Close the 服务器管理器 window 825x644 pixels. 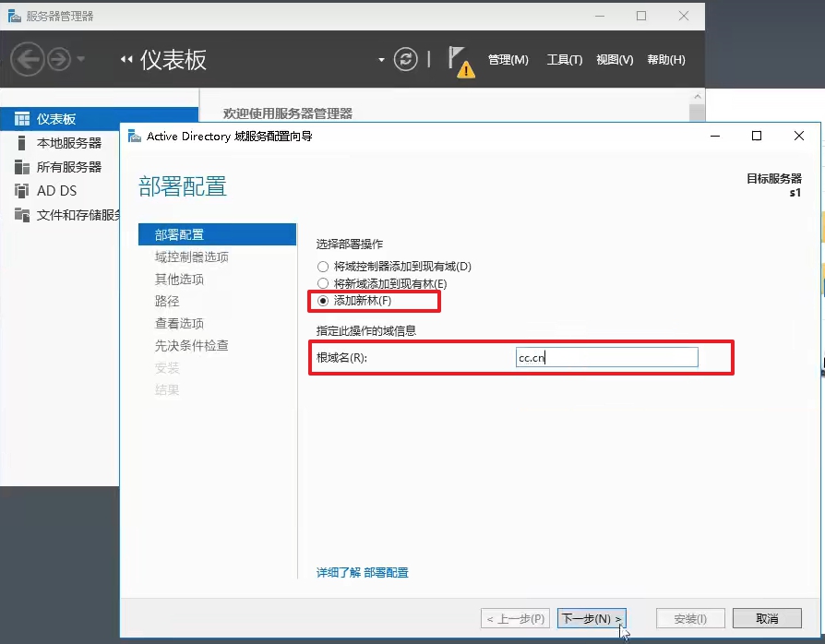pyautogui.click(x=684, y=16)
